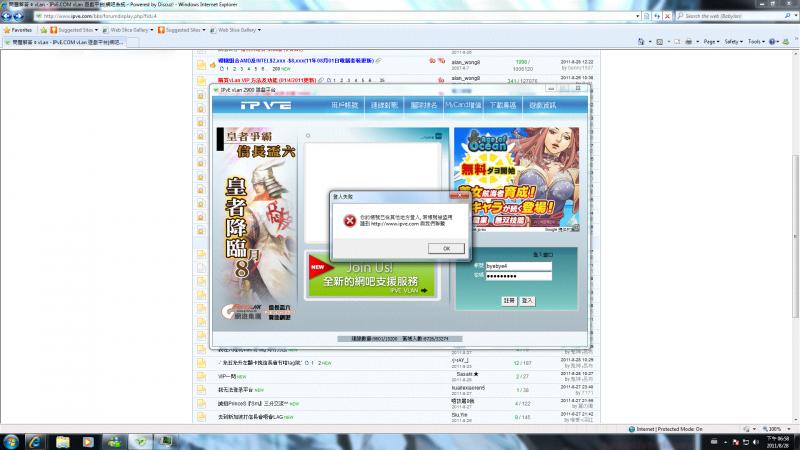
Task: Click the Windows Start button
Action: pos(9,440)
